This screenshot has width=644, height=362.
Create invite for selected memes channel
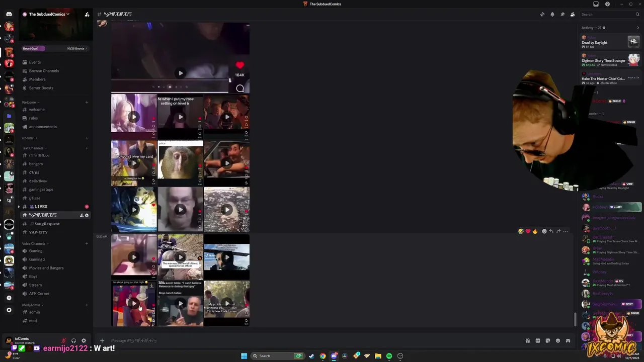tap(82, 215)
